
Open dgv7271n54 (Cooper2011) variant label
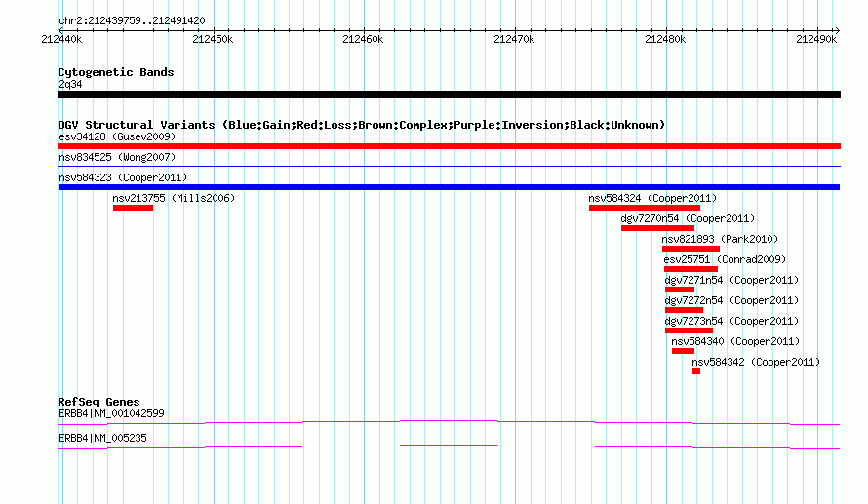point(731,280)
